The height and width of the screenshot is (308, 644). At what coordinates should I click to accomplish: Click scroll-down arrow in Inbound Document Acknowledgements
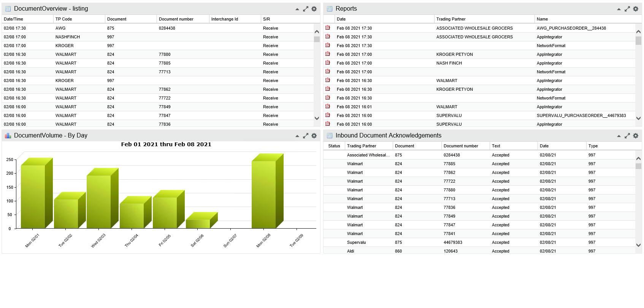(638, 245)
